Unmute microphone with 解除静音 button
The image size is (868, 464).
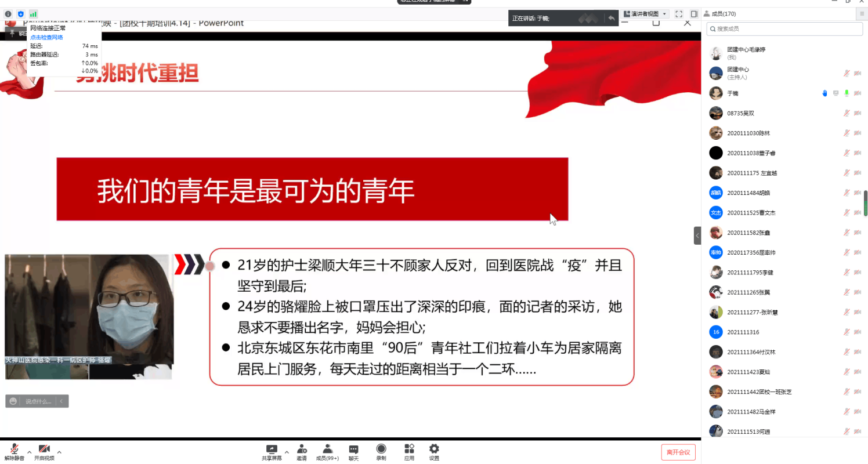pos(13,451)
